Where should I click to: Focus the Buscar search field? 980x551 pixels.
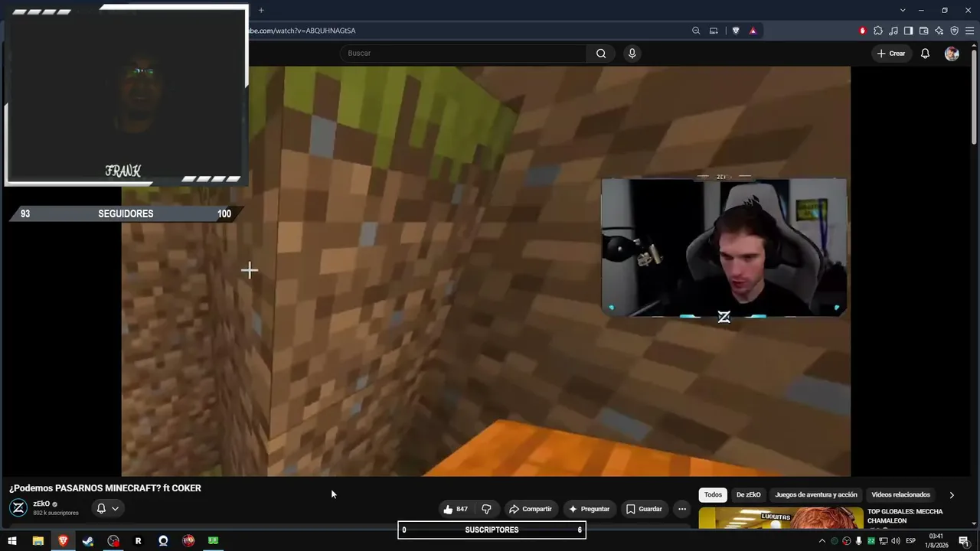tap(464, 54)
